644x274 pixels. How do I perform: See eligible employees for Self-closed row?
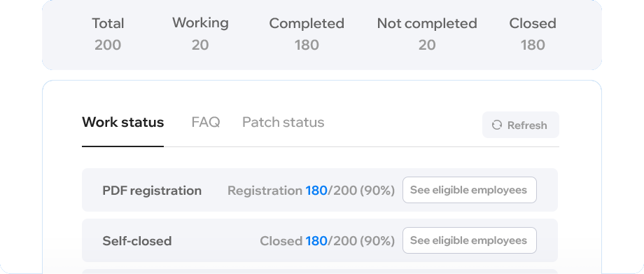470,240
